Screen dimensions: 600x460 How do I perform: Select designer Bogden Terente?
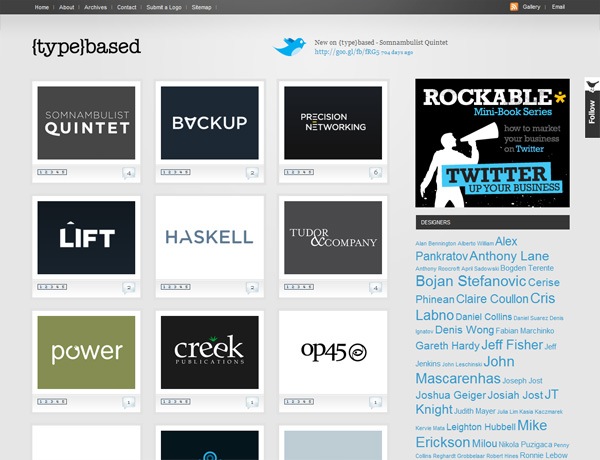click(527, 268)
